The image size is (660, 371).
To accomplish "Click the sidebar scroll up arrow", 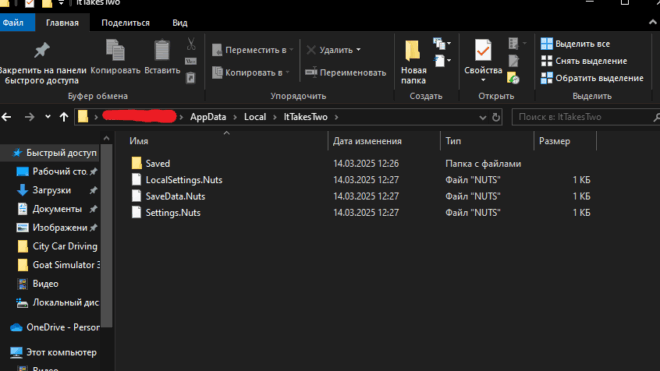I will [x=106, y=138].
